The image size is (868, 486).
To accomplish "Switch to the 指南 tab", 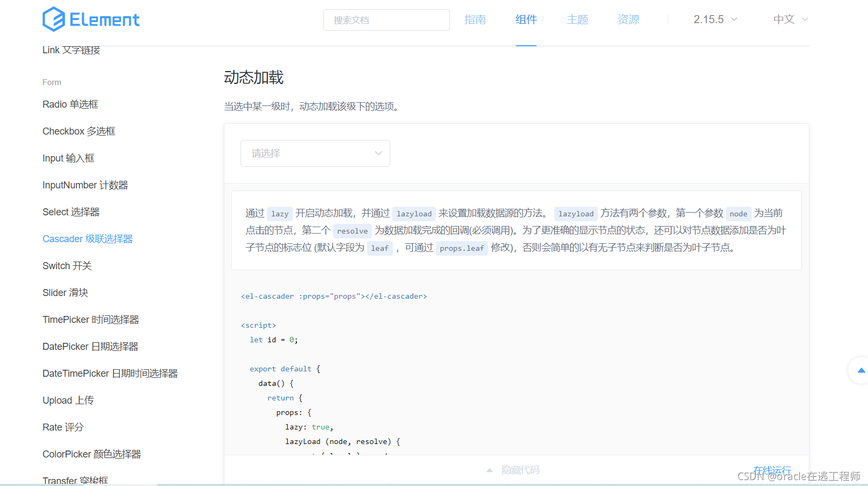I will (475, 19).
